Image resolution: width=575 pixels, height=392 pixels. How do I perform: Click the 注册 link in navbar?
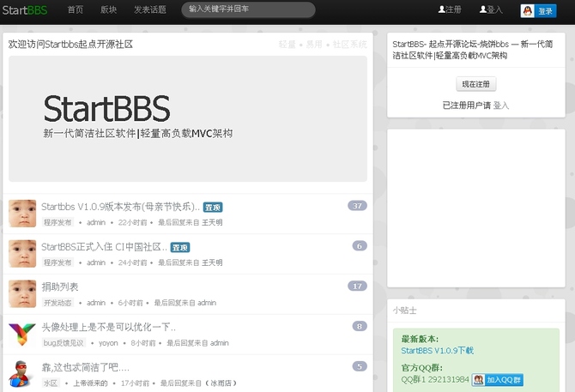[450, 9]
